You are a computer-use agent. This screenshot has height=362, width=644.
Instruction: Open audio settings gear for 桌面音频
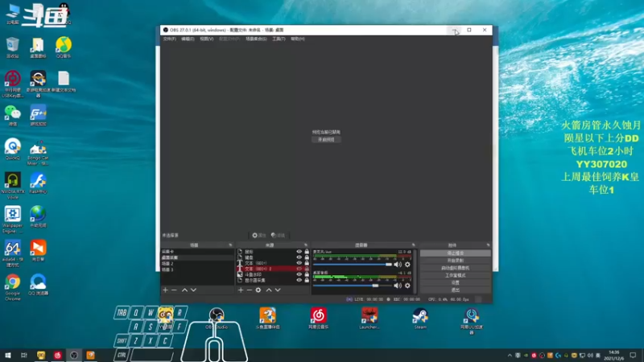coord(407,286)
